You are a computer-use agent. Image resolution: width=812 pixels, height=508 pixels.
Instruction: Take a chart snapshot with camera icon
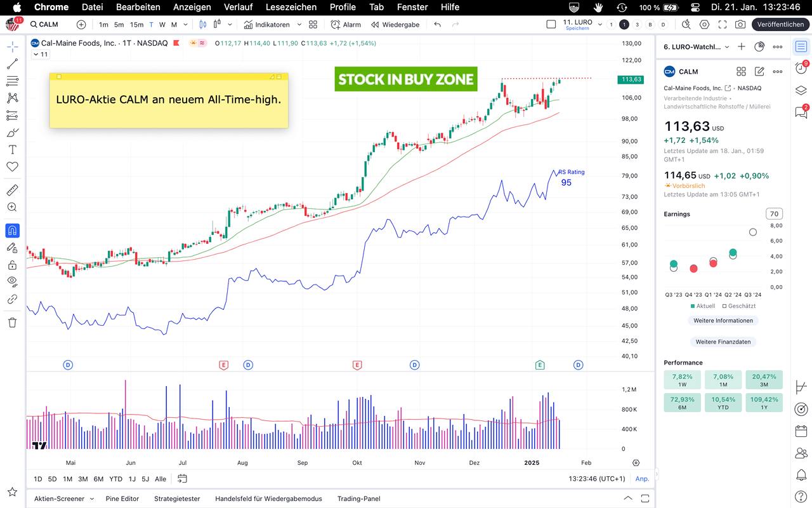pos(740,25)
